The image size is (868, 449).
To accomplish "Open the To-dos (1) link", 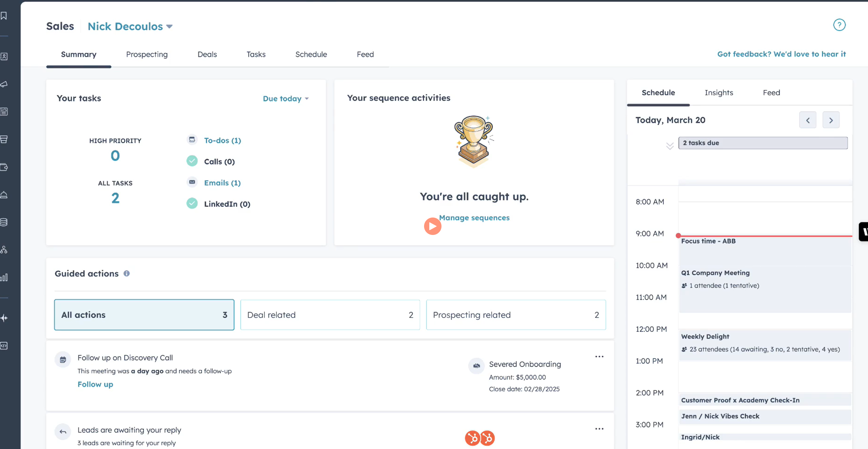I will [223, 140].
